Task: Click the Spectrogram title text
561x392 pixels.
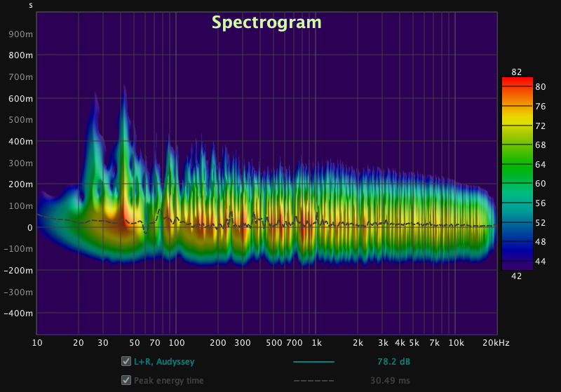Action: (266, 22)
